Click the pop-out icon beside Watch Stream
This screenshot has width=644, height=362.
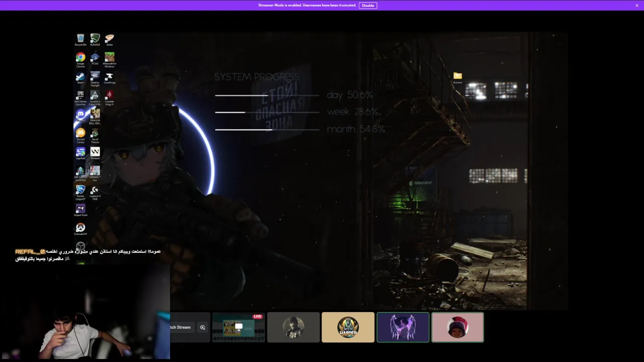pyautogui.click(x=203, y=327)
